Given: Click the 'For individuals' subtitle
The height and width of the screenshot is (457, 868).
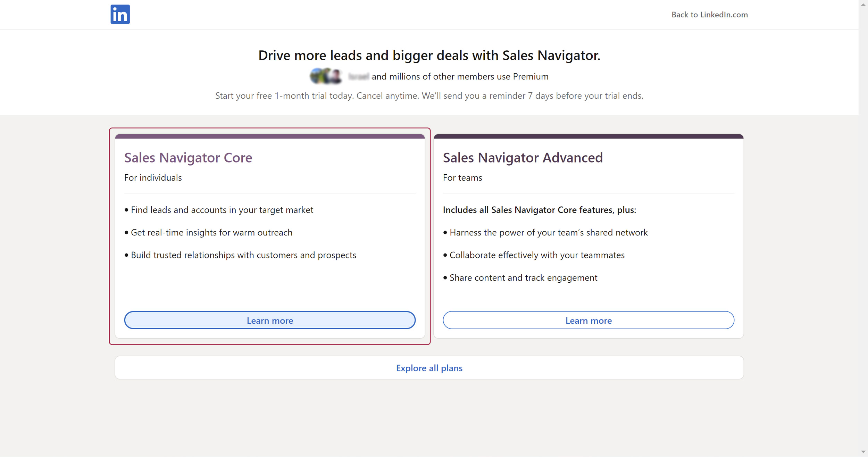Looking at the screenshot, I should coord(153,178).
